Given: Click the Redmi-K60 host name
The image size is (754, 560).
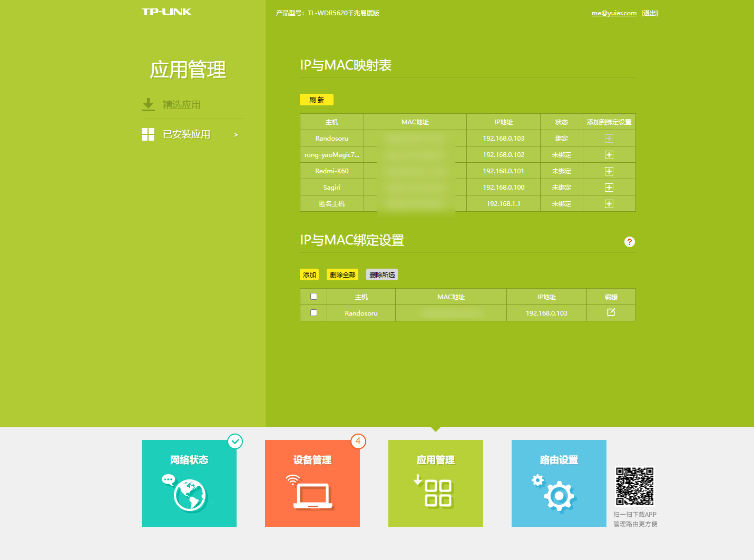Looking at the screenshot, I should coord(332,171).
